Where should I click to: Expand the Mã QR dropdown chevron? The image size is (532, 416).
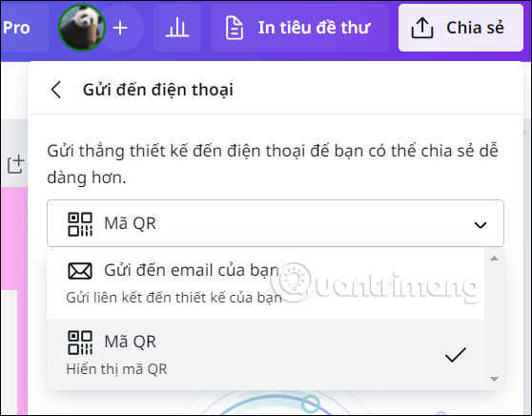click(481, 224)
